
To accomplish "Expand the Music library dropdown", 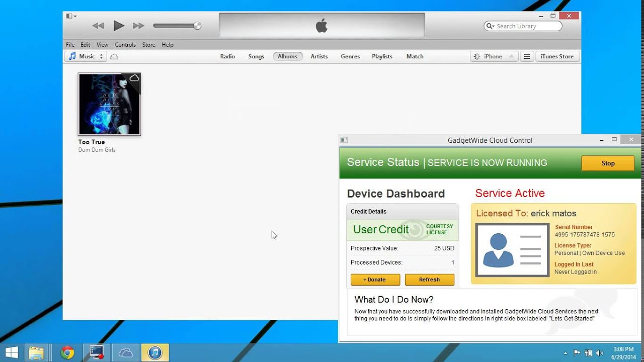I will [x=86, y=56].
